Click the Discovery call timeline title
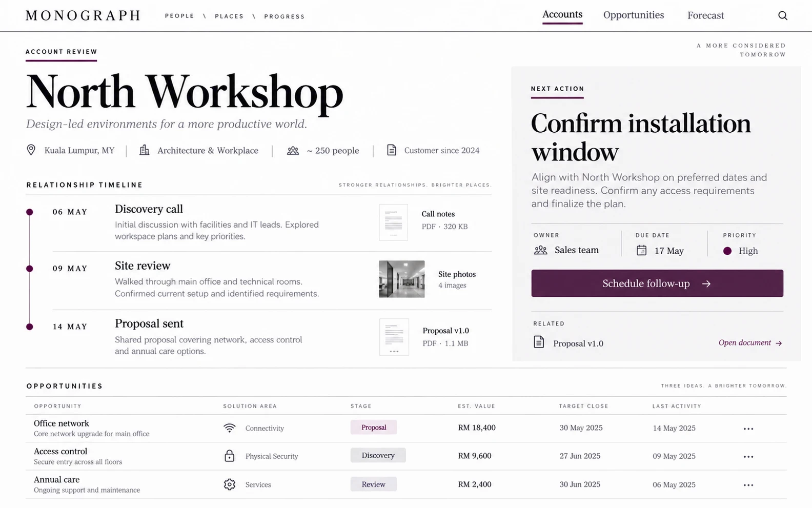The height and width of the screenshot is (508, 812). 149,209
